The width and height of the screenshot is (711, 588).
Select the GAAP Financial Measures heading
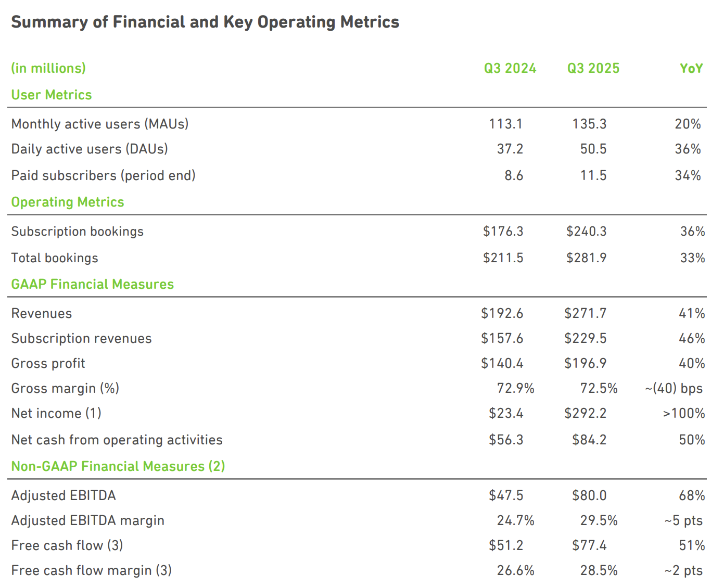pyautogui.click(x=93, y=284)
